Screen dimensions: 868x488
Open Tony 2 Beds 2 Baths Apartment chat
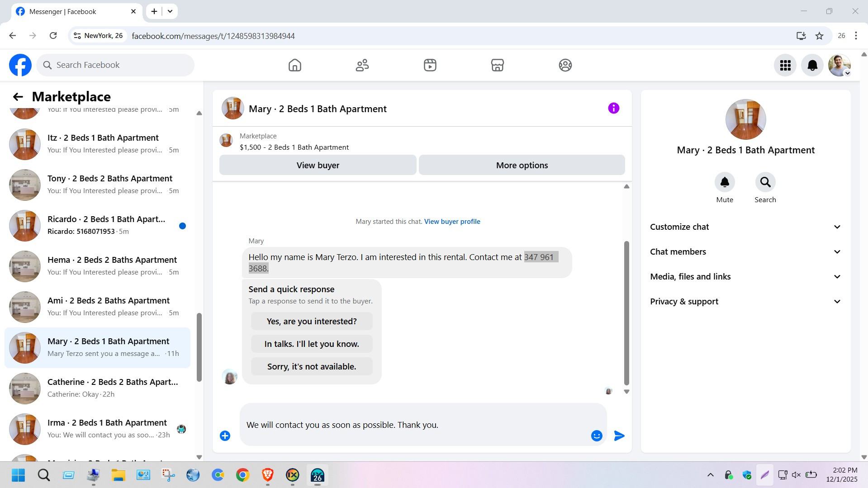coord(97,185)
